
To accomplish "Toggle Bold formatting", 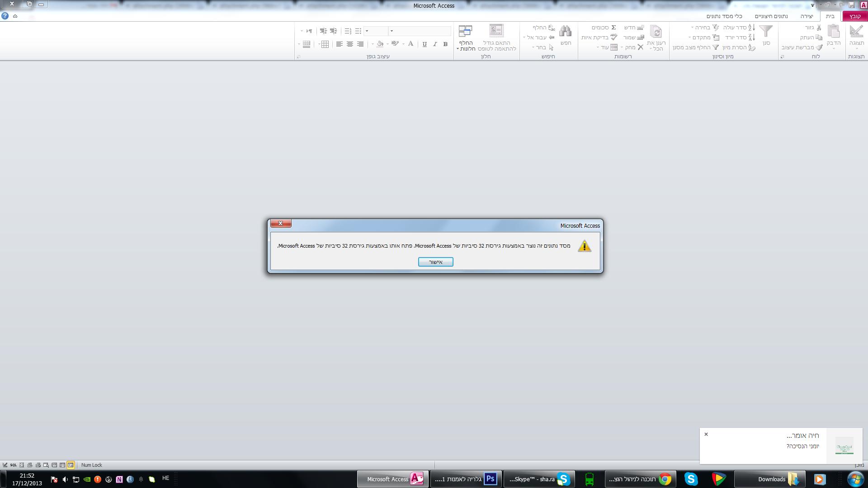I will [x=445, y=44].
